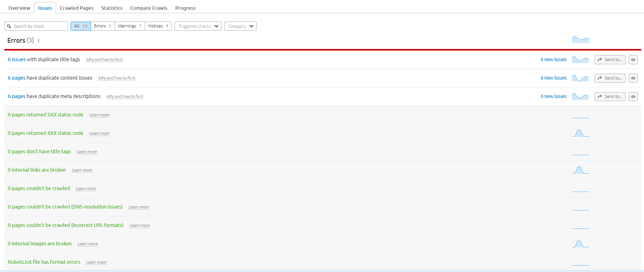Switch to Crawled Pages tab
This screenshot has height=272, width=644.
tap(76, 8)
